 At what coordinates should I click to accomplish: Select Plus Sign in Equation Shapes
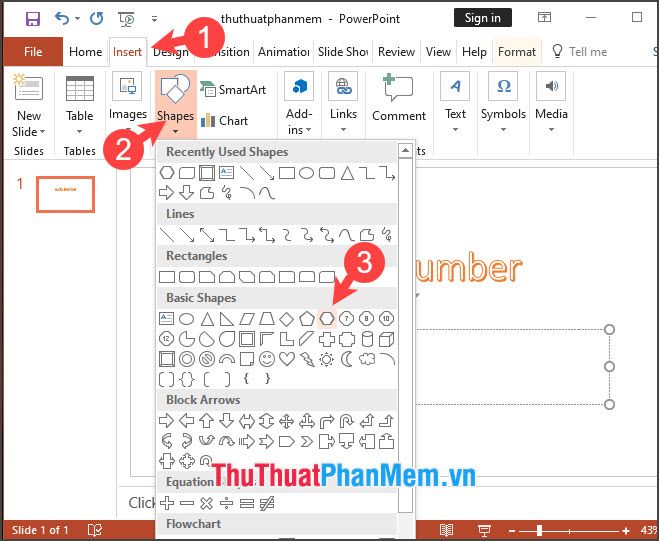coord(167,503)
